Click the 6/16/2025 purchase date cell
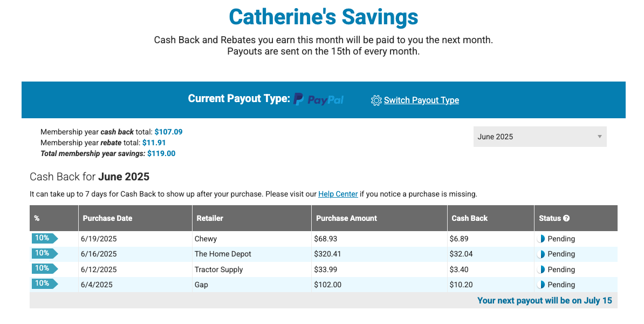This screenshot has width=644, height=324. click(x=99, y=254)
